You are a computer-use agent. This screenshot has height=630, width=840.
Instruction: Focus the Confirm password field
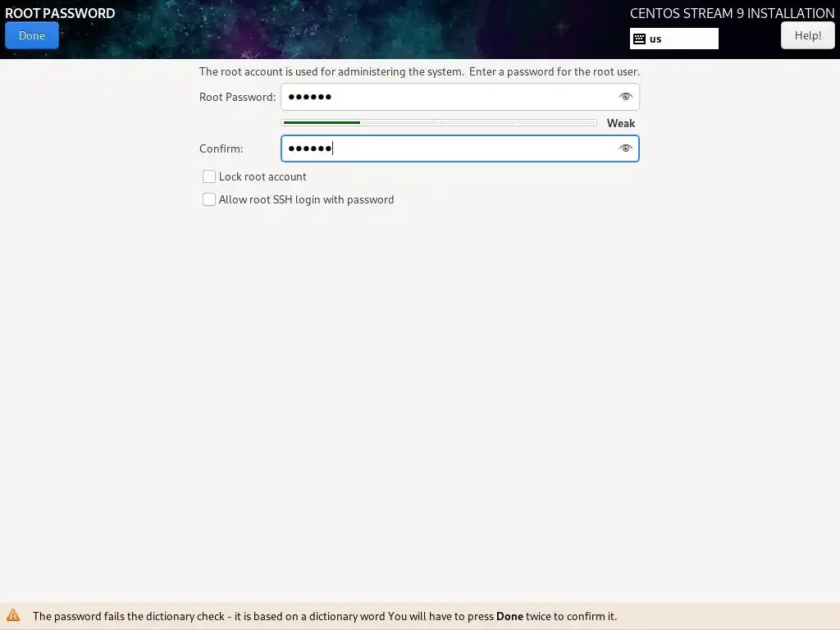[459, 148]
